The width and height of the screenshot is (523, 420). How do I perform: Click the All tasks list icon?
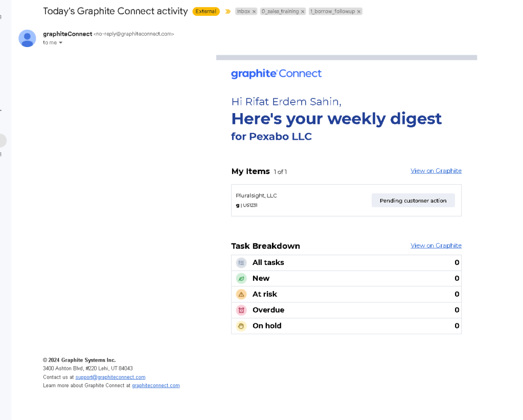pyautogui.click(x=241, y=263)
